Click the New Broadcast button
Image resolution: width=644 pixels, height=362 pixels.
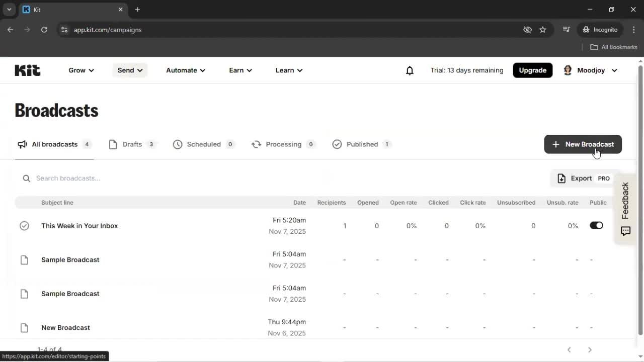583,144
